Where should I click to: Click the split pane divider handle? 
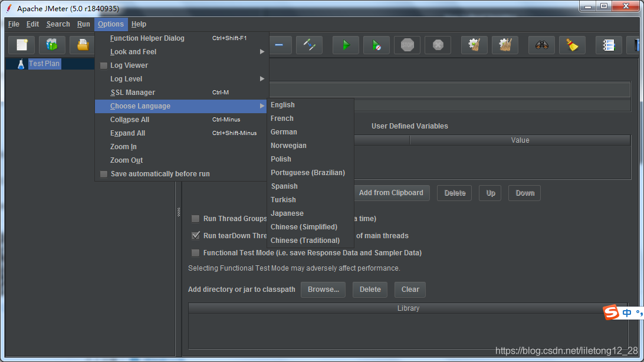click(179, 212)
